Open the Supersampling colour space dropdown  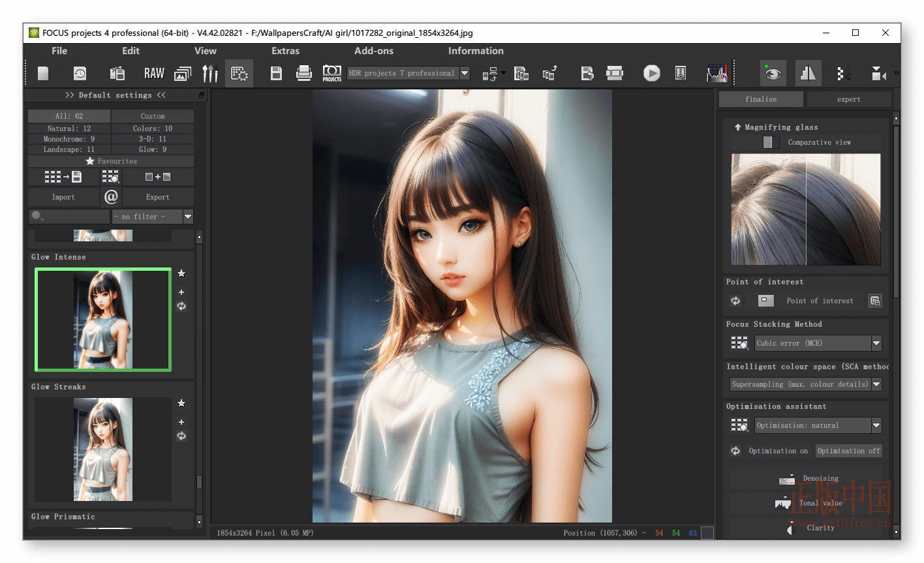coord(806,384)
